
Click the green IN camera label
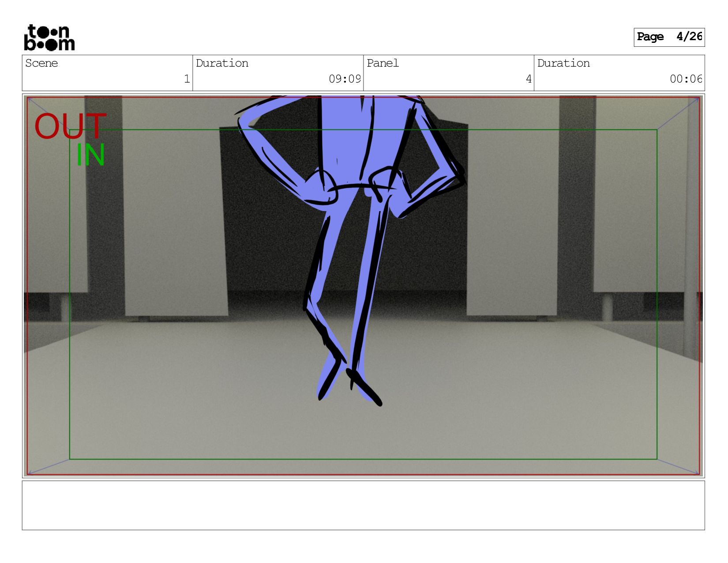90,155
